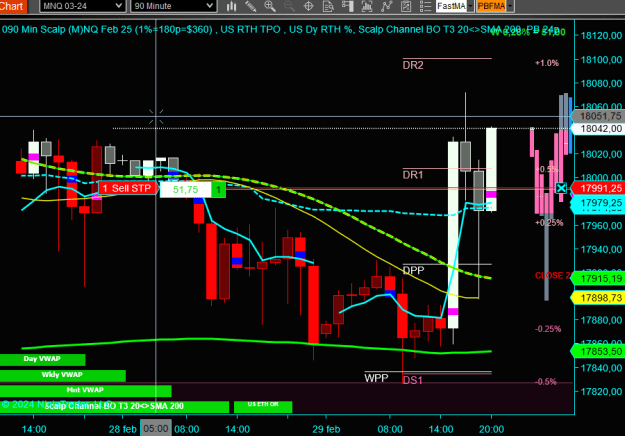The image size is (625, 436).
Task: Click the 18042,00 last price marker
Action: (598, 129)
